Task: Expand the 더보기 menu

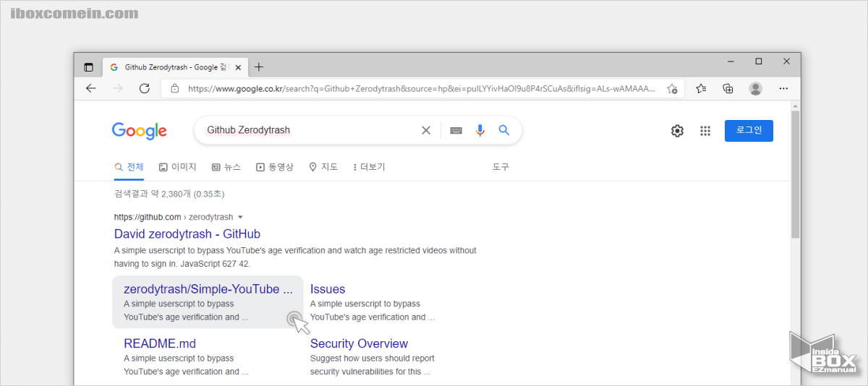Action: (x=369, y=167)
